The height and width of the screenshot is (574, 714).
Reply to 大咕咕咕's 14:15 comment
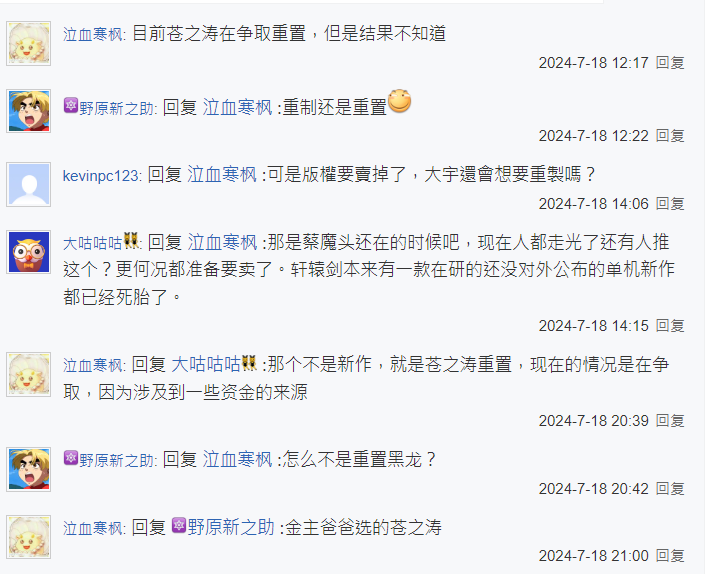[670, 325]
